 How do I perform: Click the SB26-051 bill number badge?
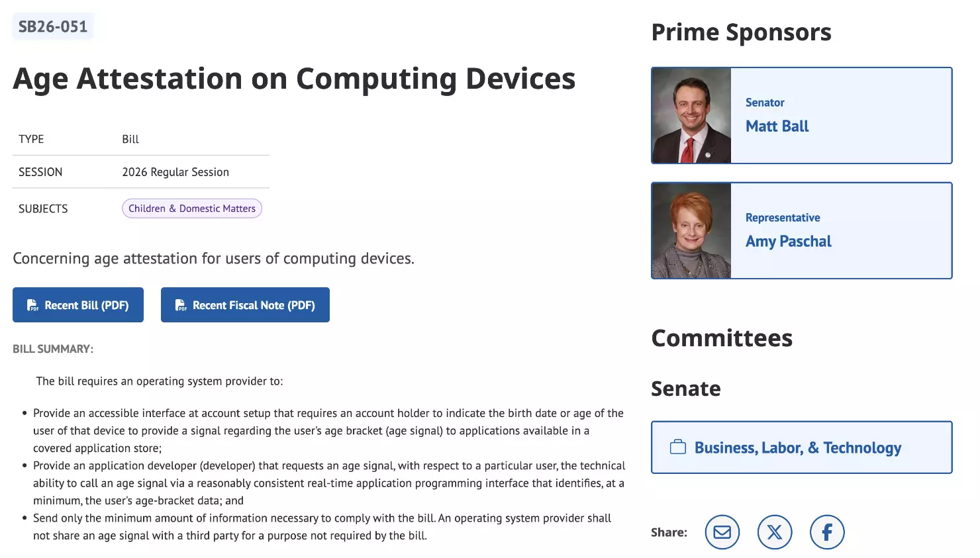(x=53, y=27)
